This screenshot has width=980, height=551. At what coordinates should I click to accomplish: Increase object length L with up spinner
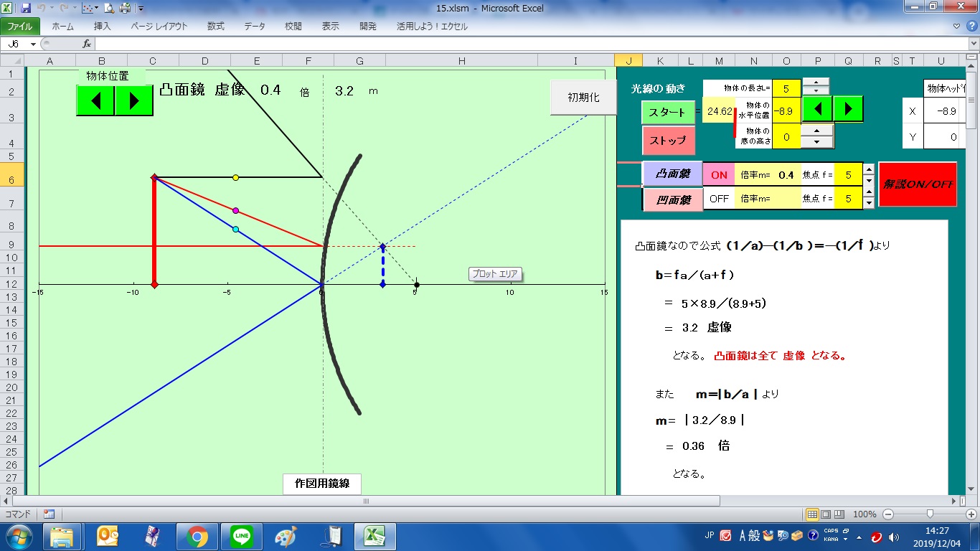(x=816, y=82)
